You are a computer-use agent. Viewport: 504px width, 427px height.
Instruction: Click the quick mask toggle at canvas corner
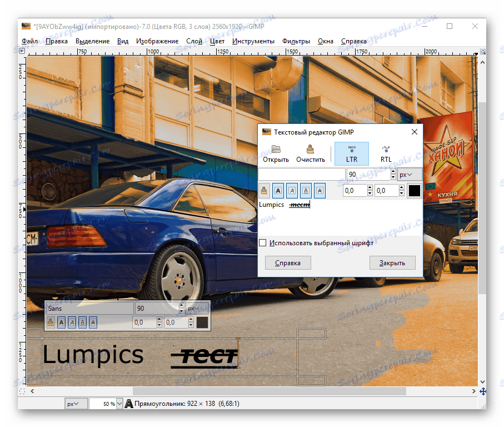click(x=22, y=392)
